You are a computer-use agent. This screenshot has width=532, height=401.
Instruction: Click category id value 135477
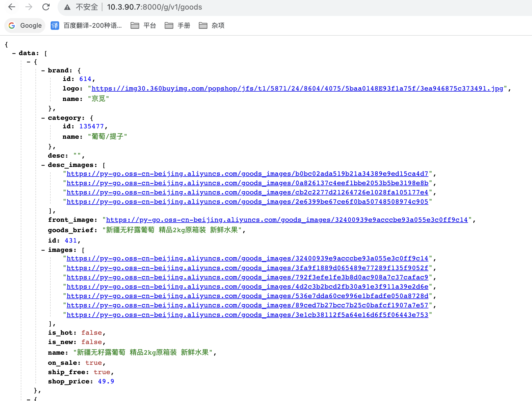click(91, 126)
